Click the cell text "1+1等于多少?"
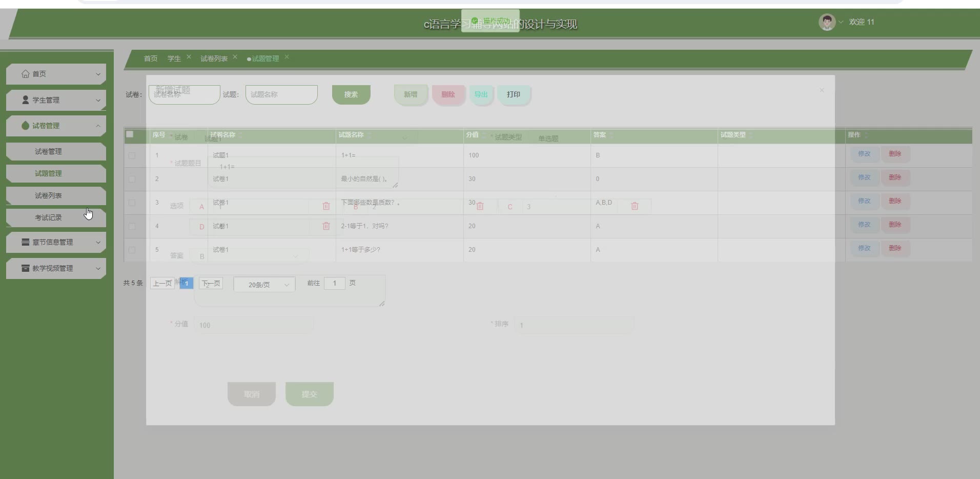The image size is (980, 479). [x=361, y=250]
